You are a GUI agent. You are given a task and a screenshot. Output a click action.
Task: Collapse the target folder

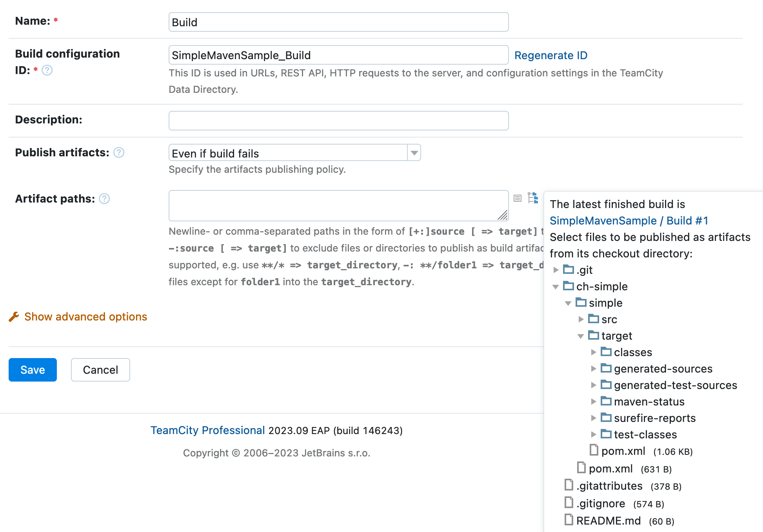(581, 336)
